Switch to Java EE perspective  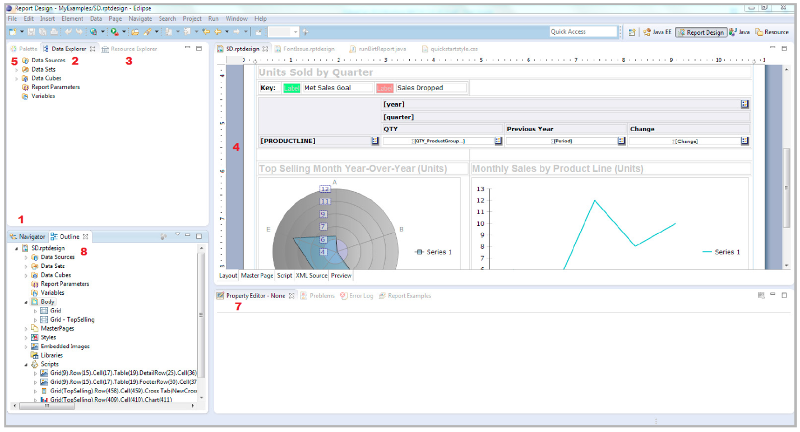[x=657, y=32]
